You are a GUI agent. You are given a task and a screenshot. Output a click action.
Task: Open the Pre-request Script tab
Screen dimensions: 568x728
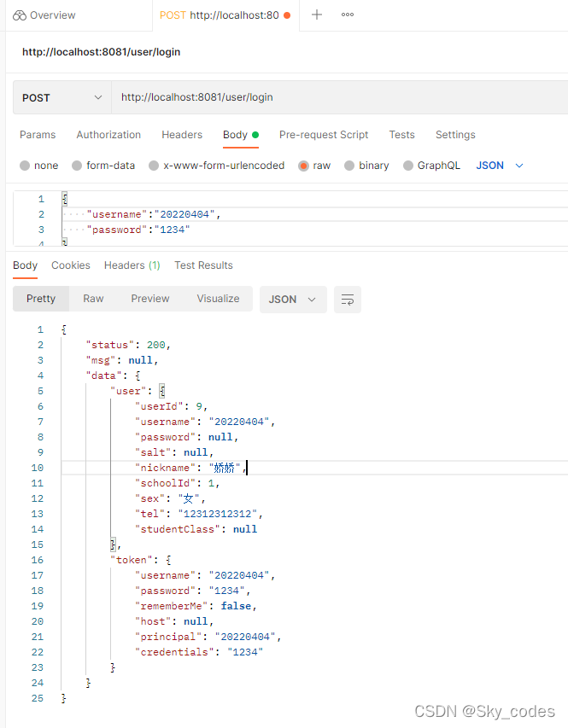[324, 135]
